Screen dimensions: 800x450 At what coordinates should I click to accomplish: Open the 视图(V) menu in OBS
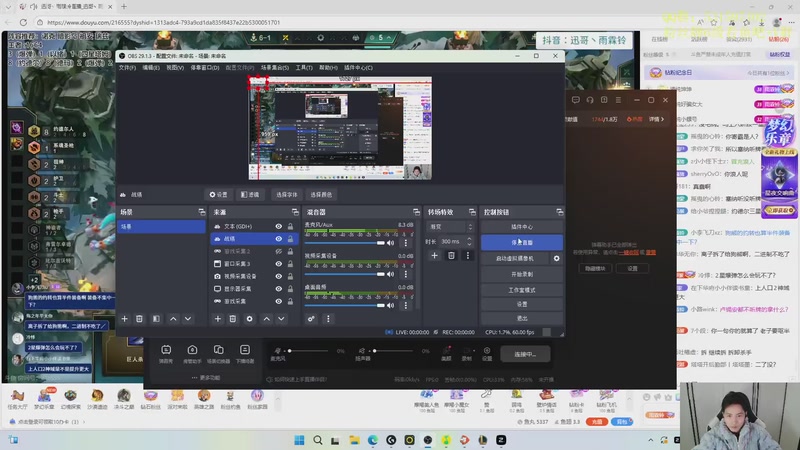coord(175,67)
